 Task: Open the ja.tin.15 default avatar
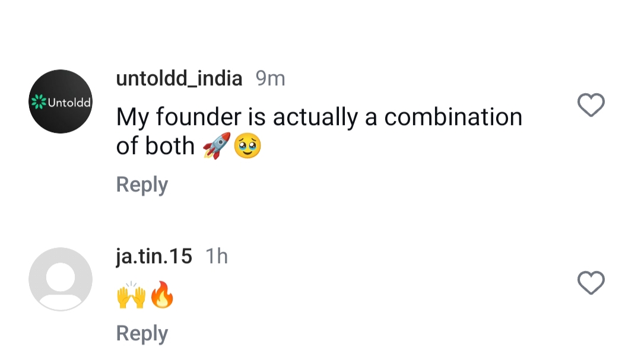click(x=61, y=279)
